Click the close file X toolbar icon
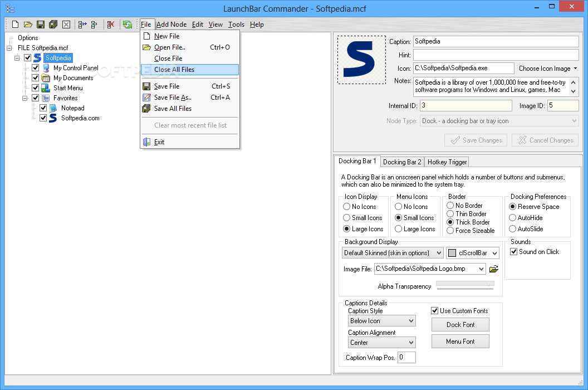588x390 pixels. 66,25
